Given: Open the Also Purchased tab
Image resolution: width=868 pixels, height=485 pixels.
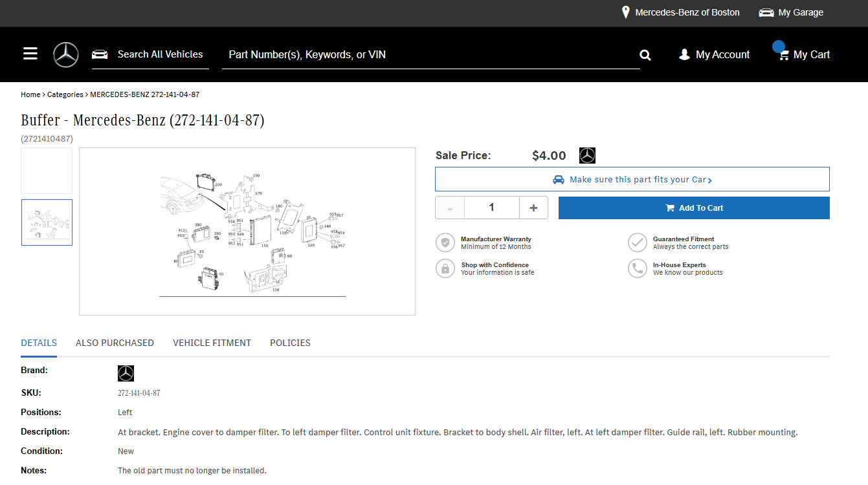Looking at the screenshot, I should pyautogui.click(x=115, y=343).
